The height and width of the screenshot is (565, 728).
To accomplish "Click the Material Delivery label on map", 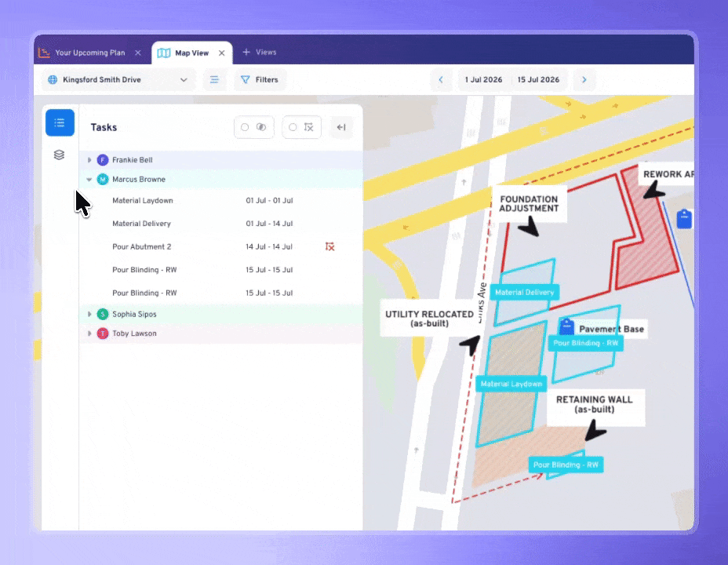I will pyautogui.click(x=525, y=293).
